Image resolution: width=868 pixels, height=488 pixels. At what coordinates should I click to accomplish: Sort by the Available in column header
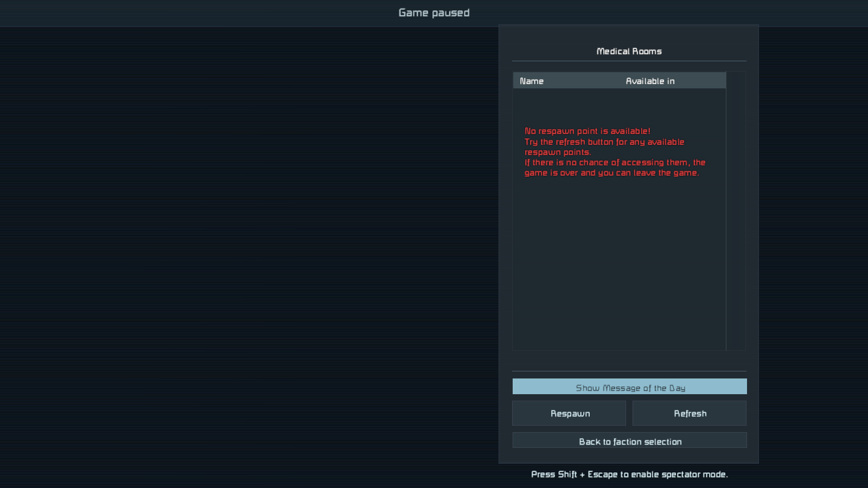(x=650, y=81)
